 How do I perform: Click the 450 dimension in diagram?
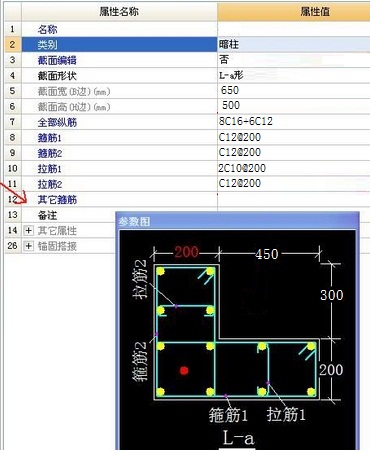[267, 254]
